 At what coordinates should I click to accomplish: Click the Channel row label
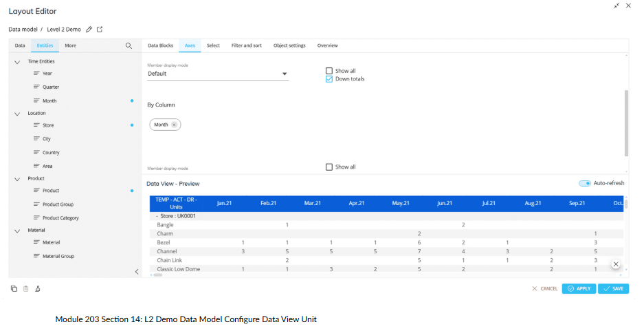167,251
